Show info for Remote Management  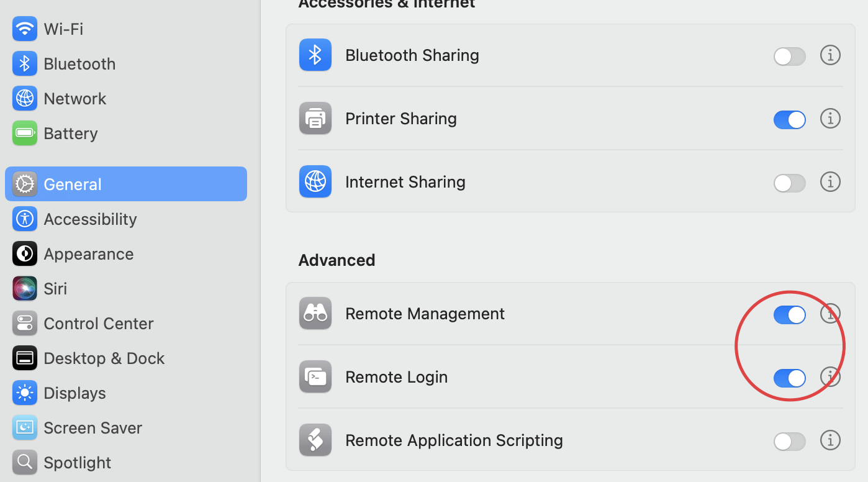coord(830,314)
